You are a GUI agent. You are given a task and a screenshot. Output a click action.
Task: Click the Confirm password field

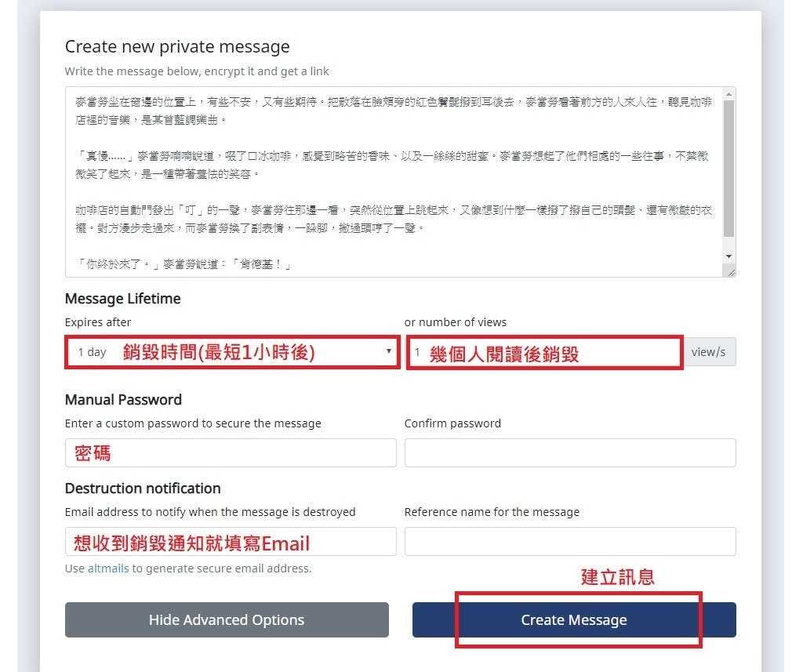pos(570,452)
